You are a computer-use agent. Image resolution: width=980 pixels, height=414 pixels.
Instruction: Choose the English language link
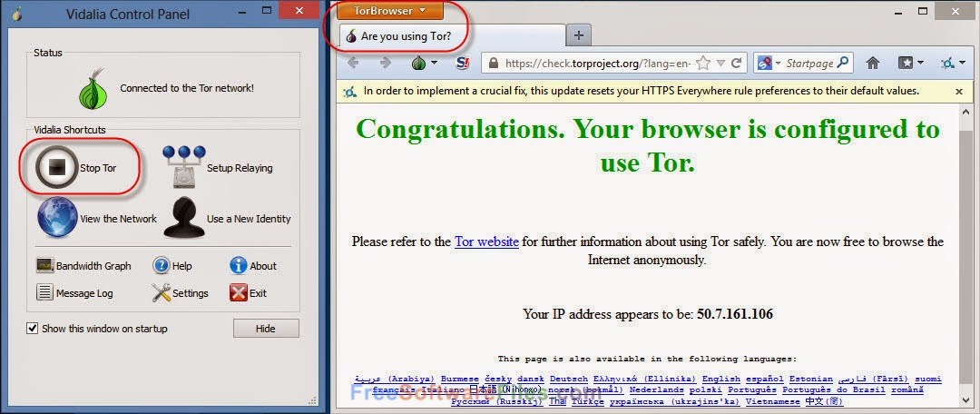[721, 379]
